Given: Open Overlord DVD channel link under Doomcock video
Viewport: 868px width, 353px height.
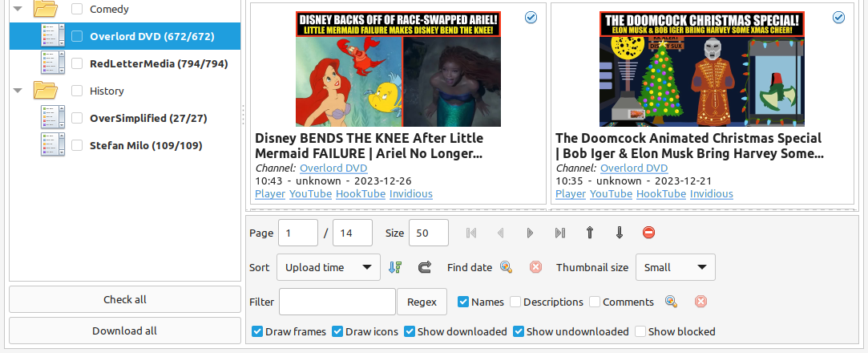Looking at the screenshot, I should click(634, 168).
